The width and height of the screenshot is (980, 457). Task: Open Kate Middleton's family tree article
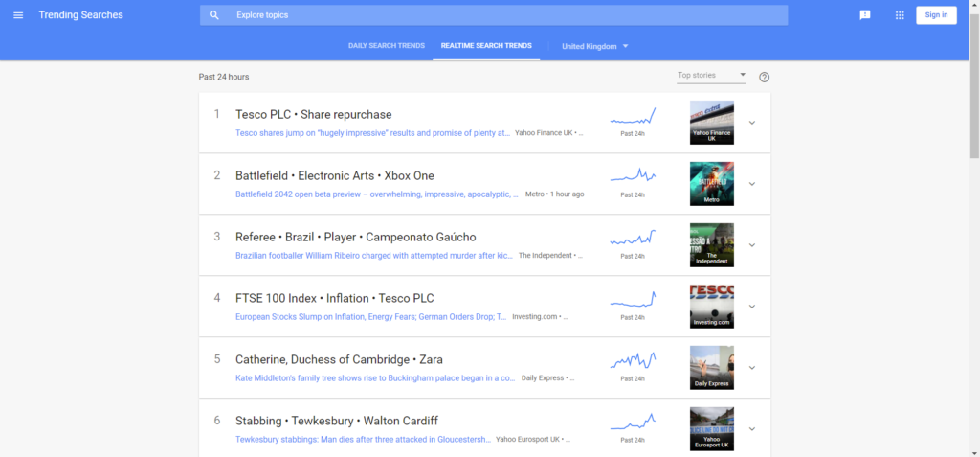click(x=375, y=378)
